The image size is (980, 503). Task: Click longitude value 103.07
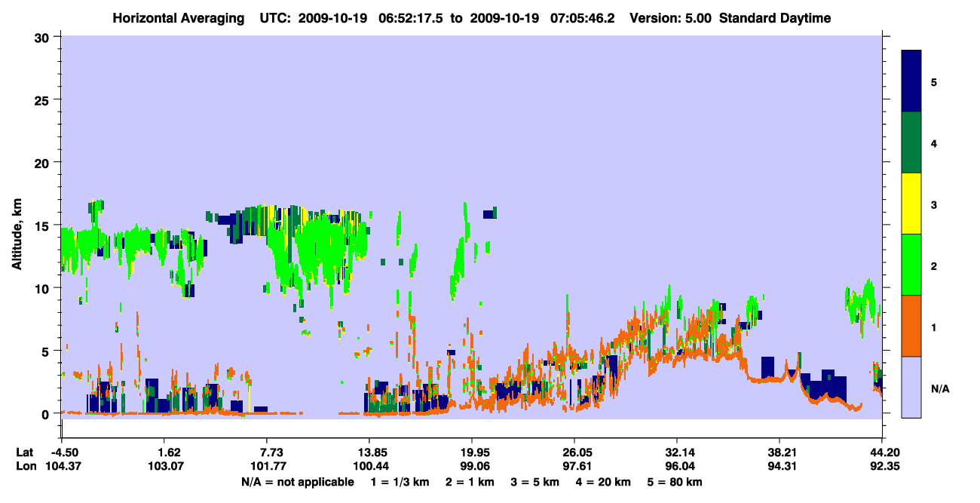164,466
